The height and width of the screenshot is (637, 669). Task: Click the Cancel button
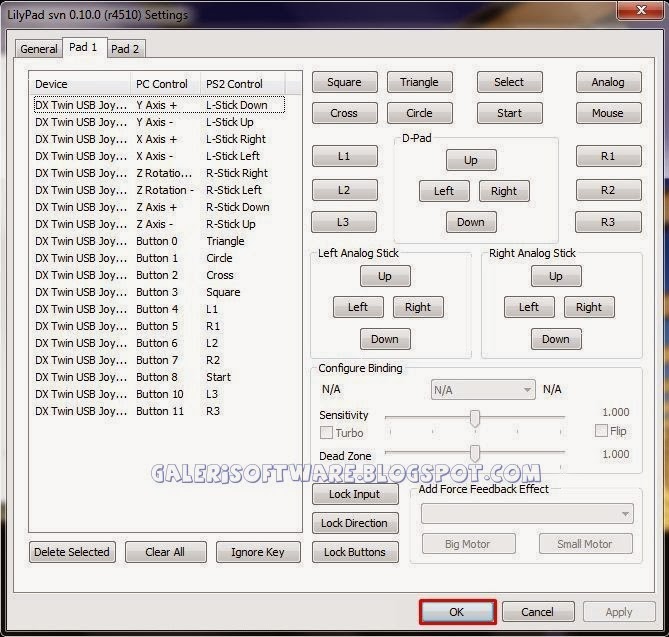coord(538,612)
